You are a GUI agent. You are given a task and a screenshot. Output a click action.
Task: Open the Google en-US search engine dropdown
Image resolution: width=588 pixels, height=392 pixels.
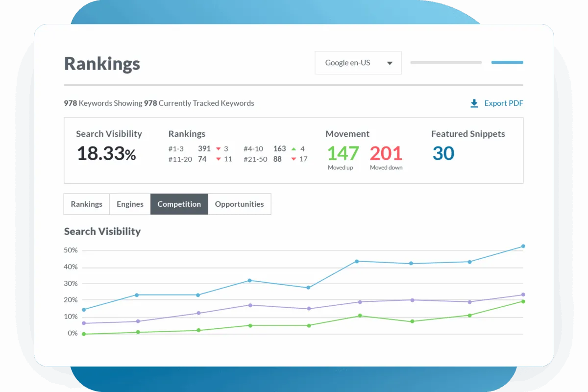358,63
